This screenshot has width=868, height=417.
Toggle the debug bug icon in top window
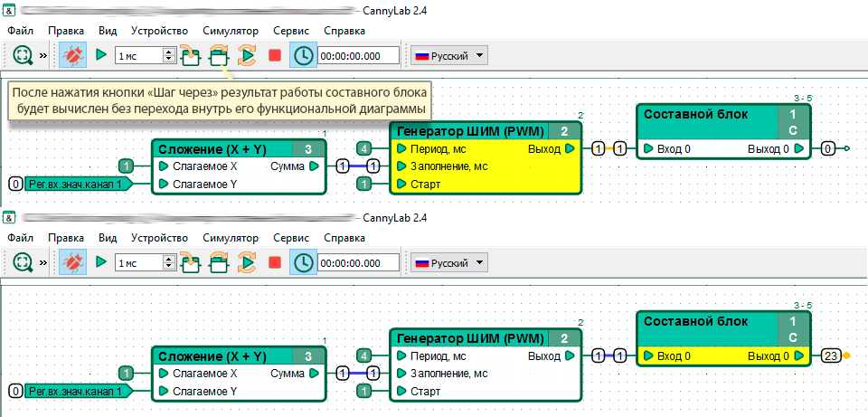point(72,55)
